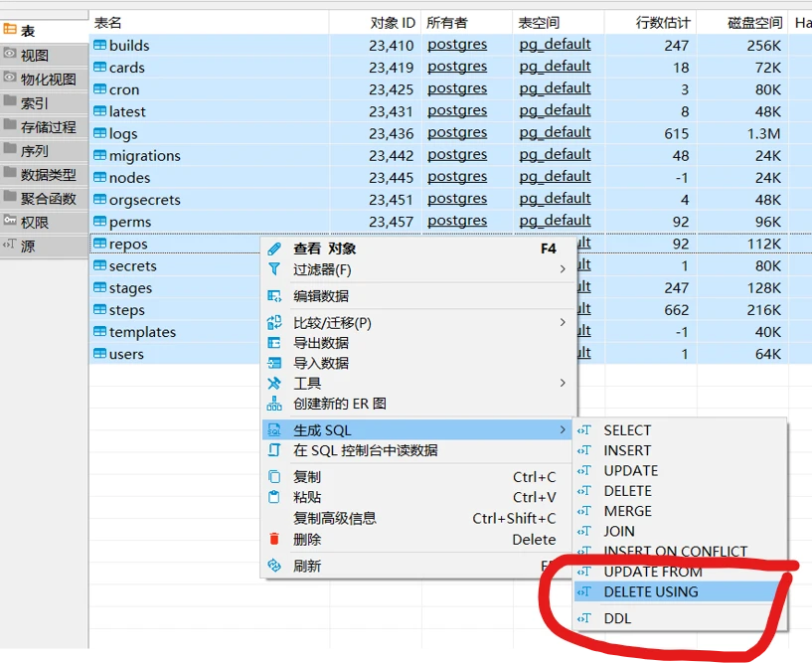Open the 源 tab

44,246
